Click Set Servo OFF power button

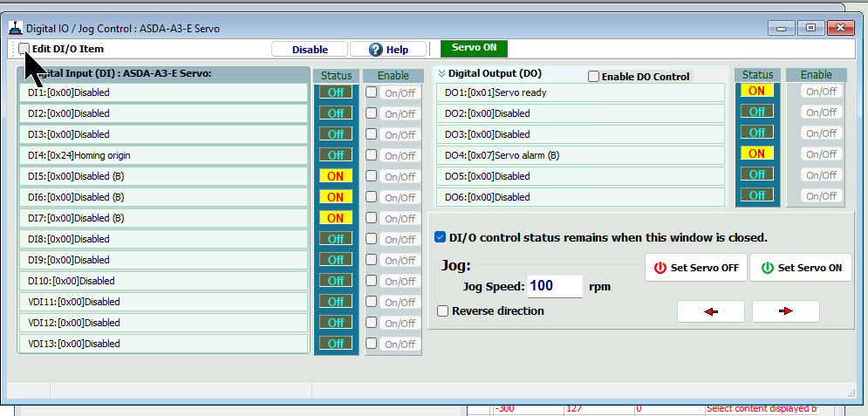(x=696, y=268)
